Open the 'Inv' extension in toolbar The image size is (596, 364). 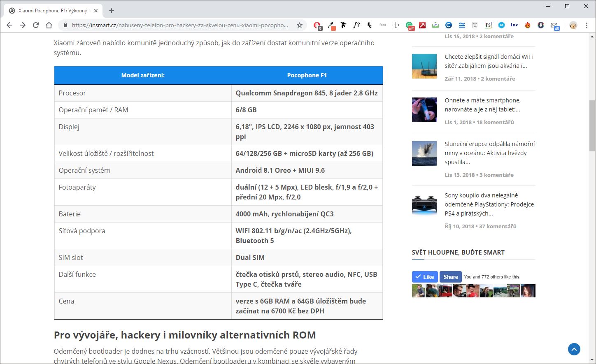tap(514, 25)
